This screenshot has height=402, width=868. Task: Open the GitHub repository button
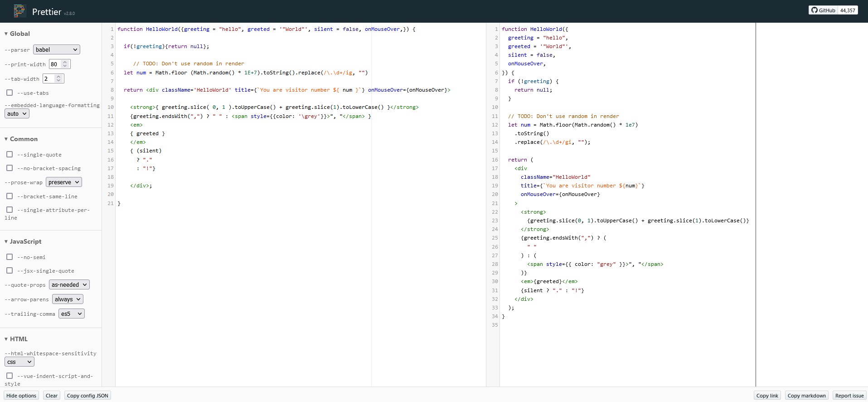point(823,10)
